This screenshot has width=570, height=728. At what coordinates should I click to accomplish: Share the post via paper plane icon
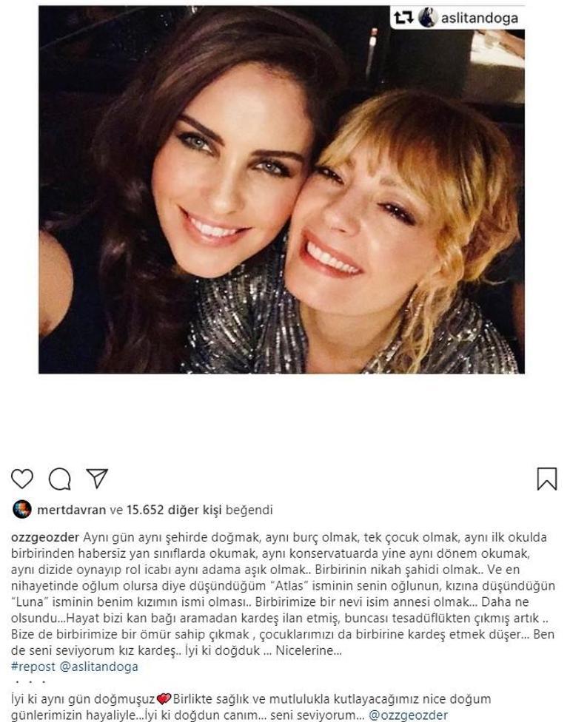coord(97,478)
